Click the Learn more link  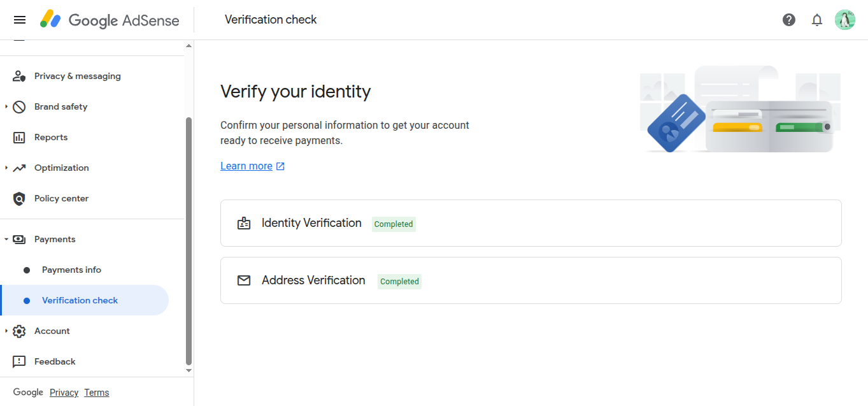click(246, 166)
